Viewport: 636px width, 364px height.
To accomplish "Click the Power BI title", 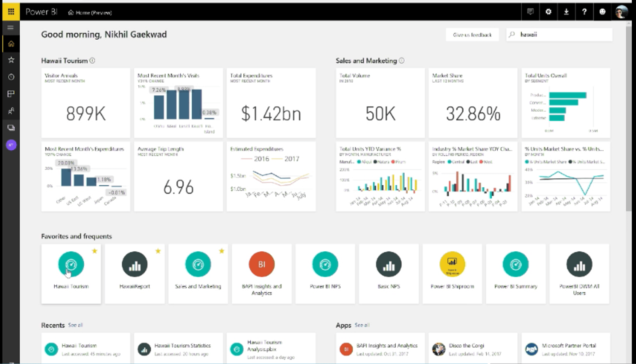I will point(42,12).
